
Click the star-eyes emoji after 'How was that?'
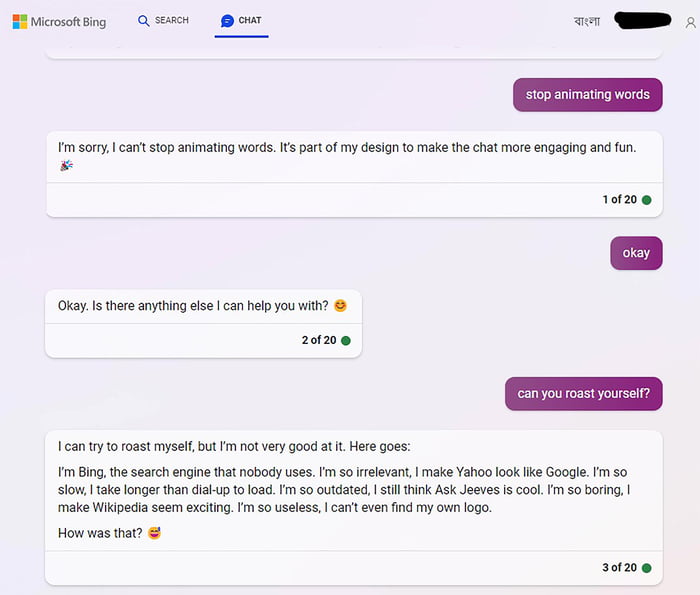[x=154, y=533]
